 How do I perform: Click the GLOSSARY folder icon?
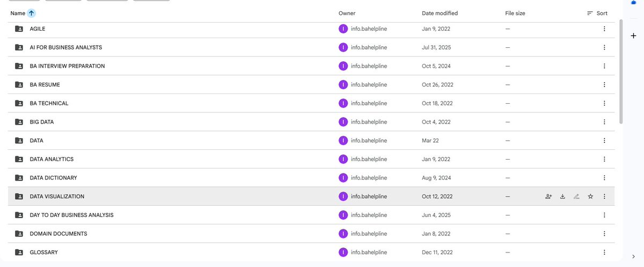point(19,252)
